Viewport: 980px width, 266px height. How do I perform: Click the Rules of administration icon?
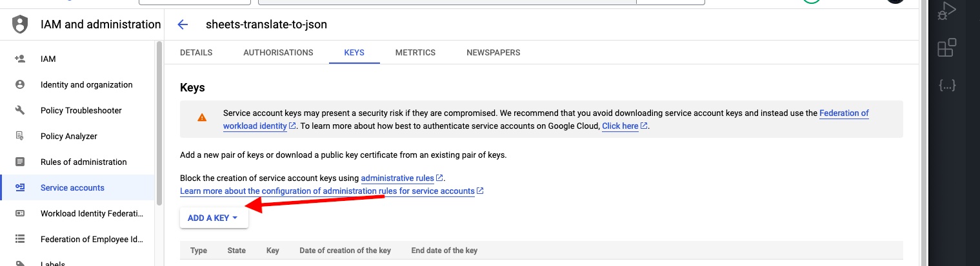pyautogui.click(x=20, y=162)
